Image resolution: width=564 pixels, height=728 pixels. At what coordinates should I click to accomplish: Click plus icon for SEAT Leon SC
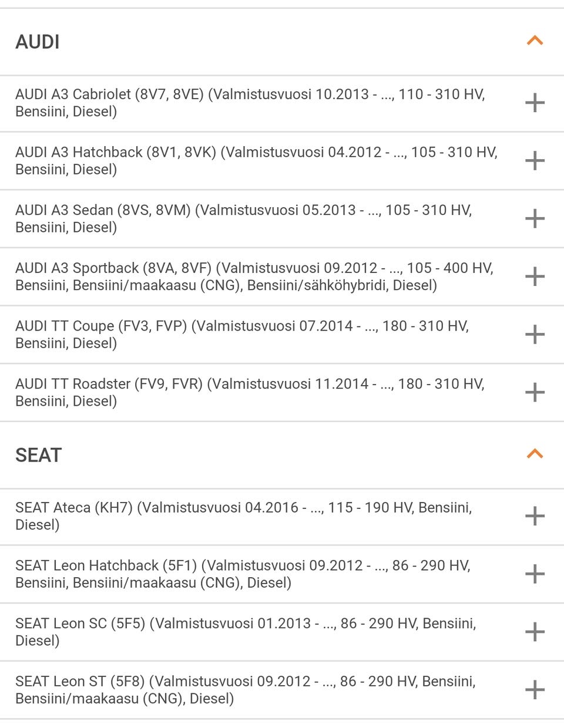pos(535,632)
